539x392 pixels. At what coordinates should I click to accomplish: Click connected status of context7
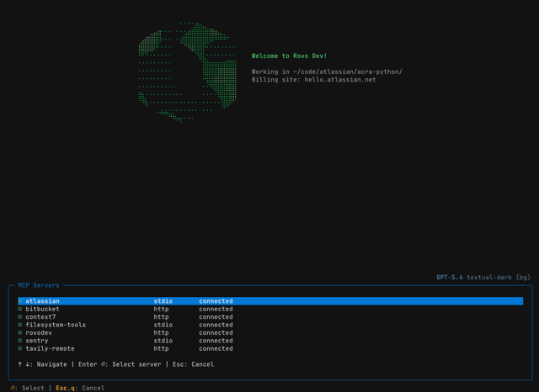point(216,317)
